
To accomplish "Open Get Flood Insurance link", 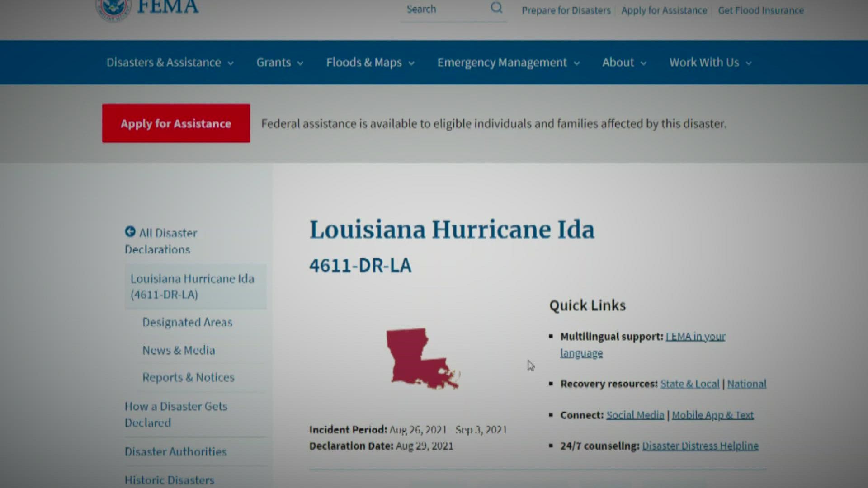I will (x=761, y=10).
